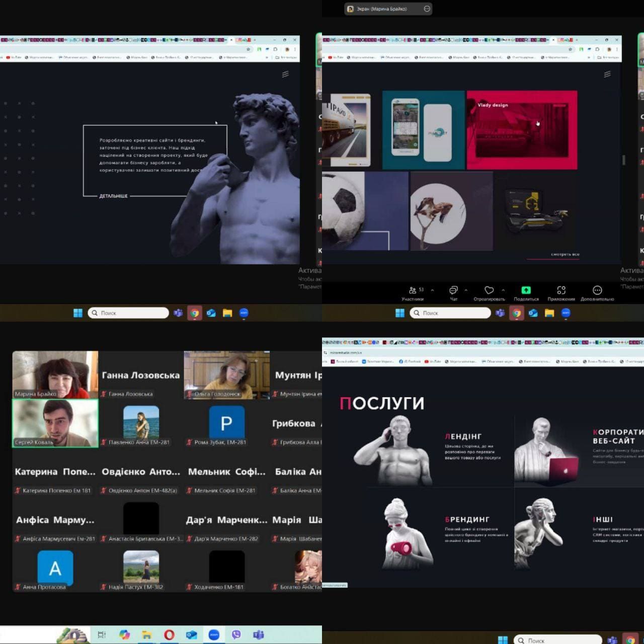Viewport: 644px width, 644px height.
Task: Click Windows Start button in top-left screenshot taskbar
Action: point(78,313)
